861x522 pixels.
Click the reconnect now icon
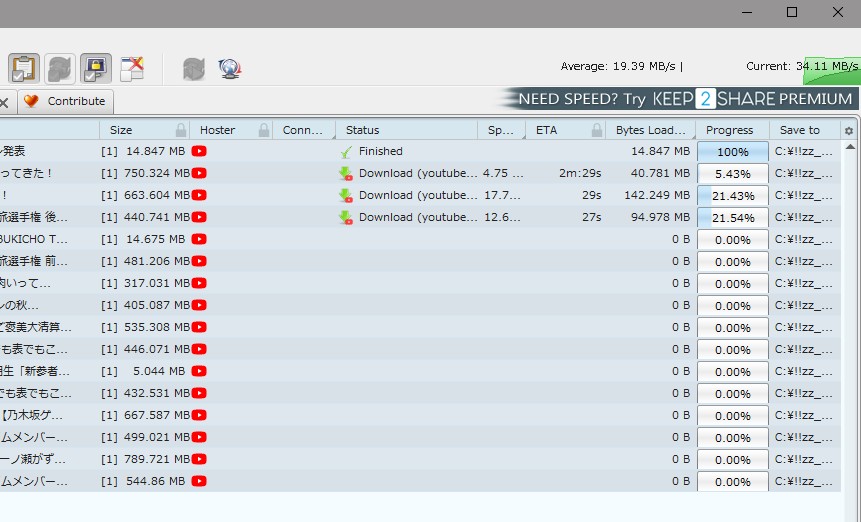coord(194,69)
